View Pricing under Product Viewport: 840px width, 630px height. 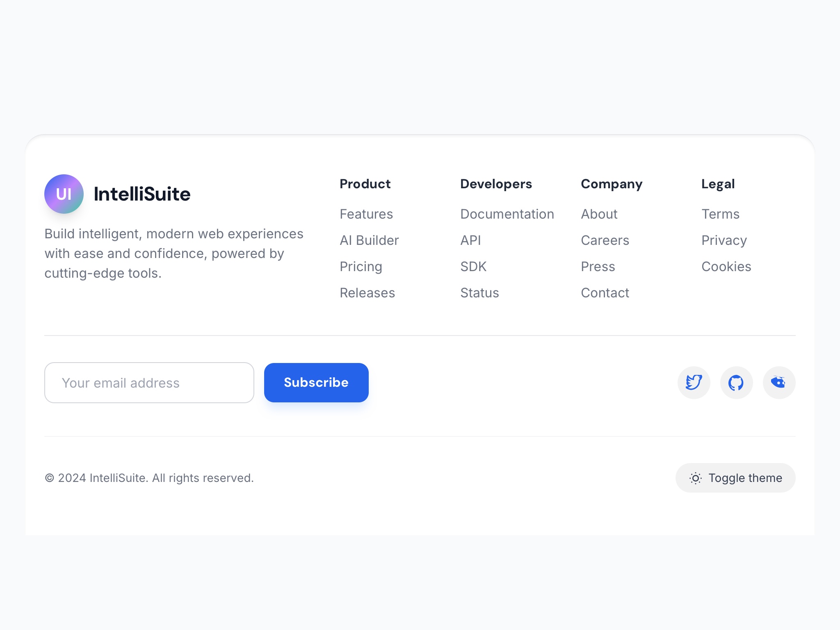(361, 267)
